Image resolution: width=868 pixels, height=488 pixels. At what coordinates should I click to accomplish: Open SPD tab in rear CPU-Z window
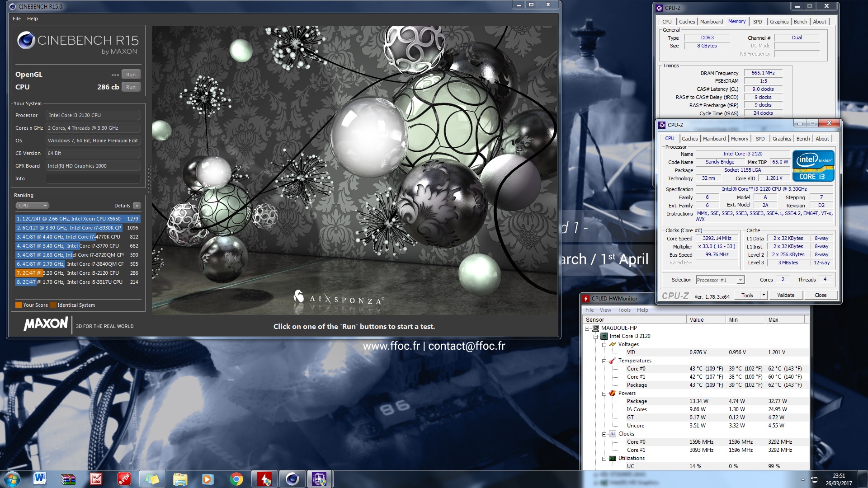(757, 22)
